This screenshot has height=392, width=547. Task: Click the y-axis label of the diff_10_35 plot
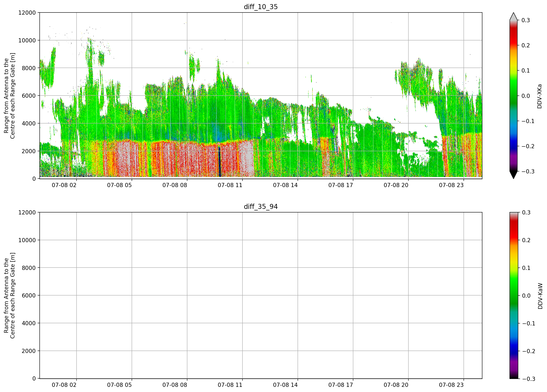tap(9, 96)
